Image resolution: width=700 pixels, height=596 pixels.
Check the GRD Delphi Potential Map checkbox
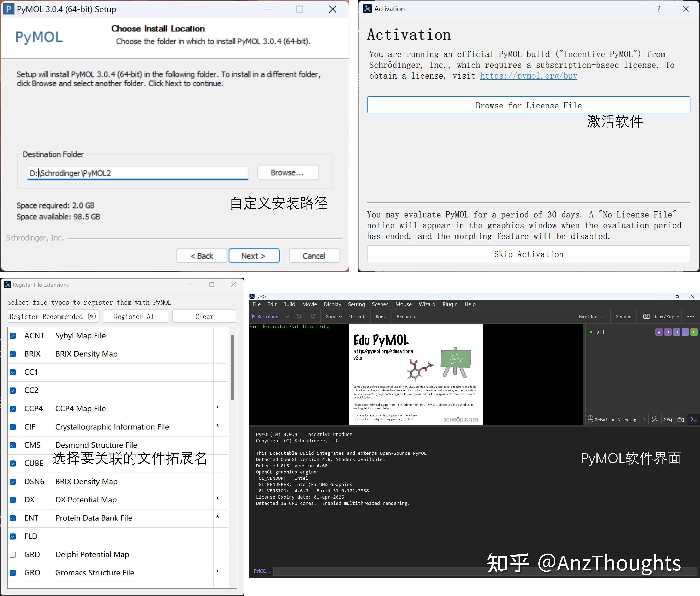click(13, 554)
